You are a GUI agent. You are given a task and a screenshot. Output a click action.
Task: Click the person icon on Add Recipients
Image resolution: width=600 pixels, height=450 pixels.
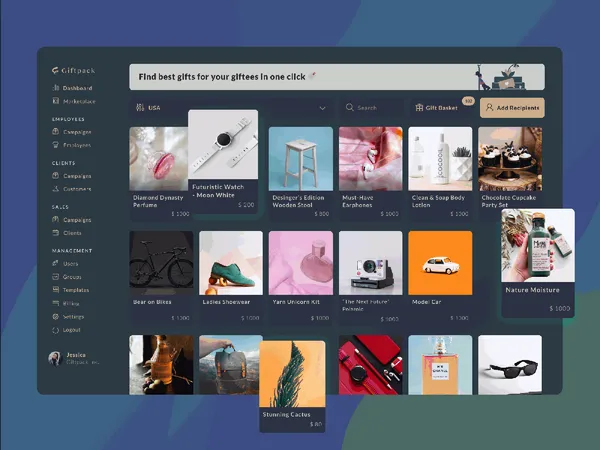[489, 108]
